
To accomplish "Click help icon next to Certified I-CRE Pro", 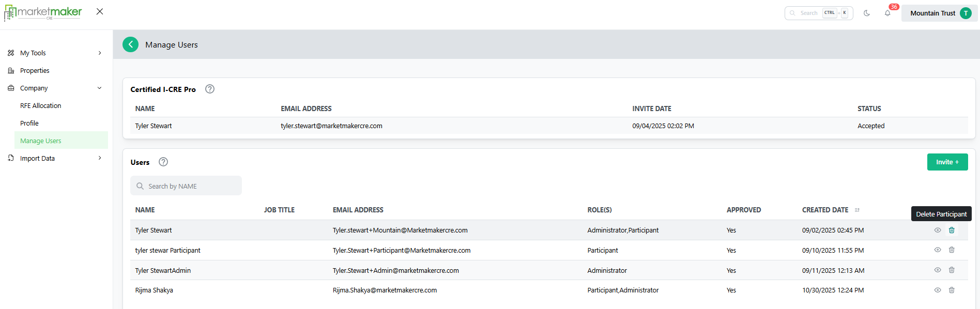I will (210, 89).
